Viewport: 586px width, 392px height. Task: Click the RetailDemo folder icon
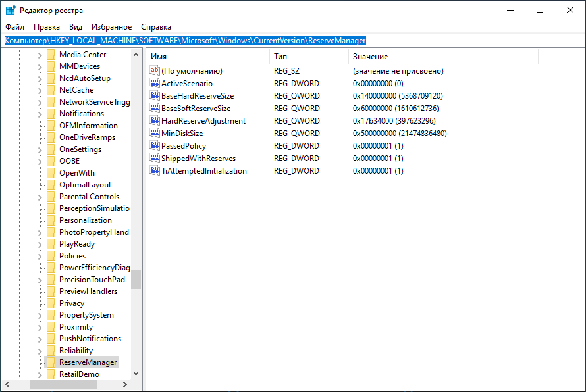51,374
